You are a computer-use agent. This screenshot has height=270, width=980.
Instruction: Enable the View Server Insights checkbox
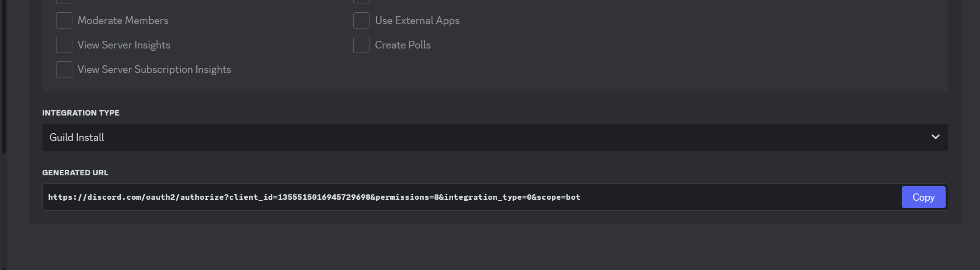64,45
